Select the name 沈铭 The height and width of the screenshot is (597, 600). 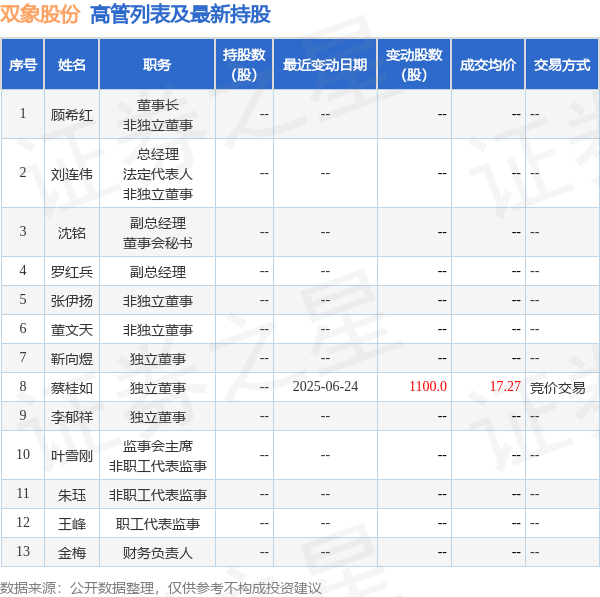(72, 233)
